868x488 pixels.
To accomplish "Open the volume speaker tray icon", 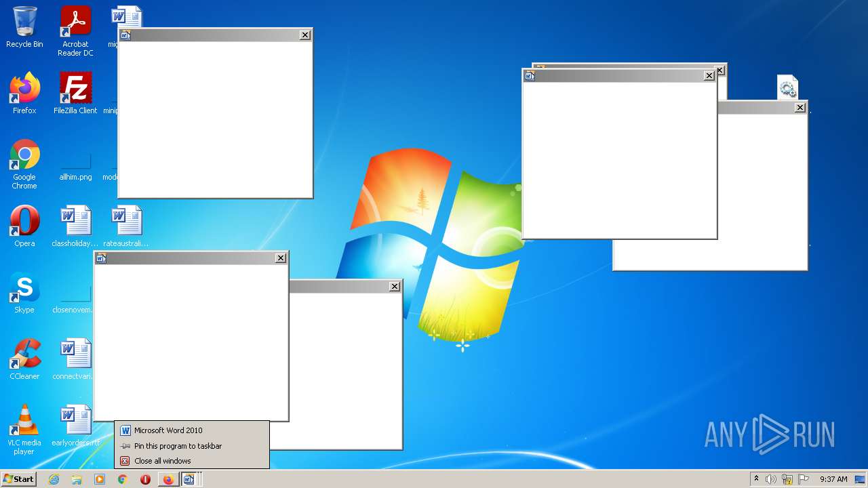I will tap(771, 479).
